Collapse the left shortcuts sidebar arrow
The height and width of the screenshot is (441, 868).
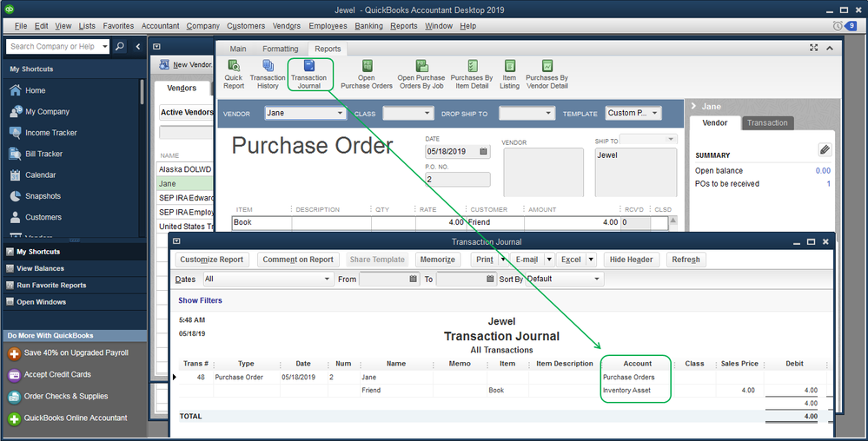(138, 47)
